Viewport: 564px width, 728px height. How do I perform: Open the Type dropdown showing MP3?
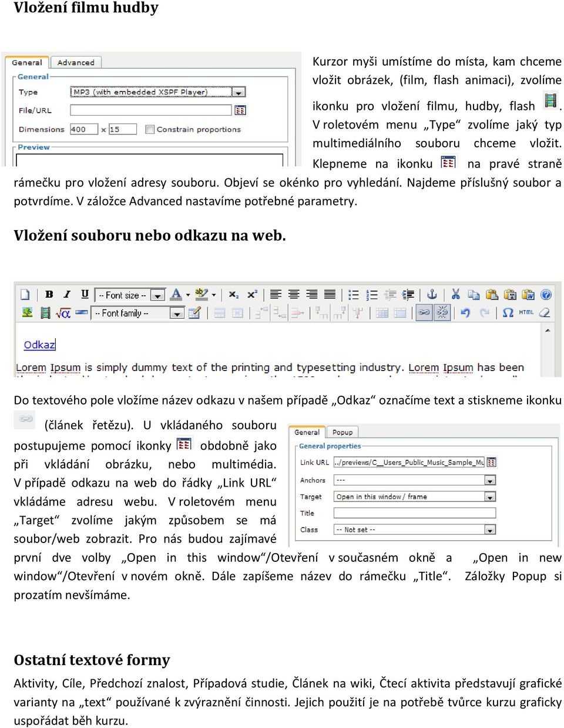[x=157, y=92]
